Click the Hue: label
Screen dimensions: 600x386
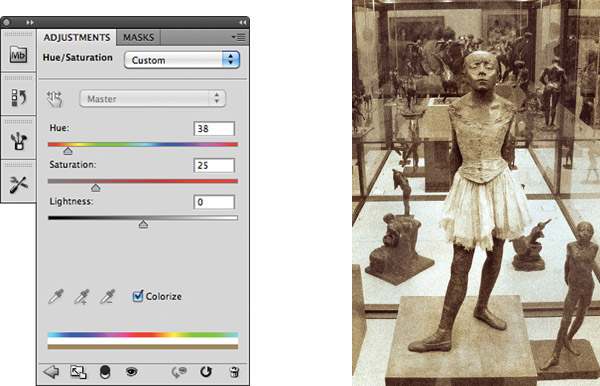tap(59, 128)
